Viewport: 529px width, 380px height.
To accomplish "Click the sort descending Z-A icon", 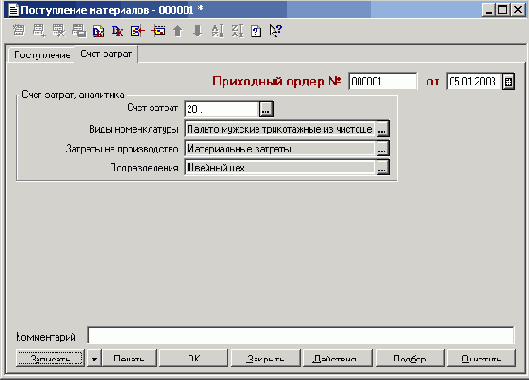I will click(x=237, y=31).
